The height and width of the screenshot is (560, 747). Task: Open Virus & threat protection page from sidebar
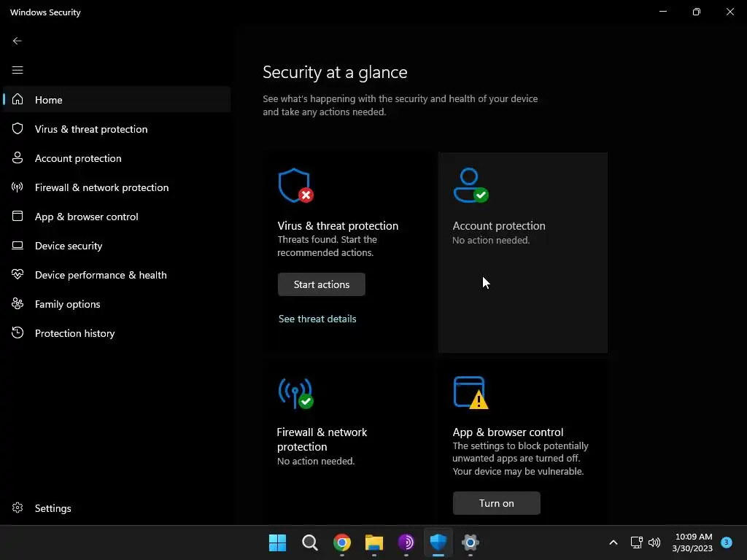[x=91, y=129]
